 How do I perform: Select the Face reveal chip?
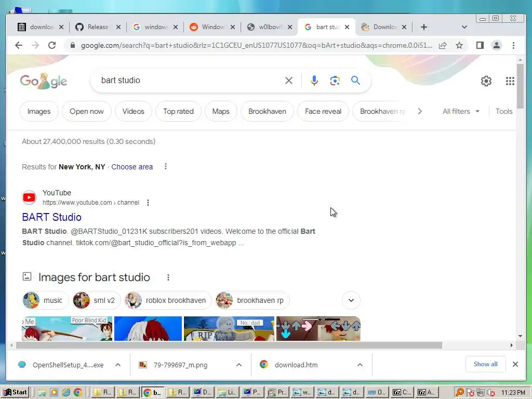(323, 111)
